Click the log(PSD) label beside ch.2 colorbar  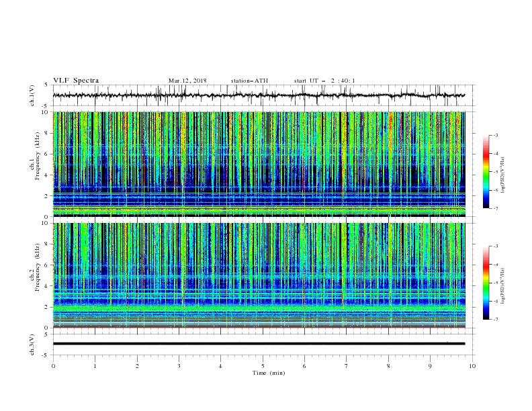(503, 285)
